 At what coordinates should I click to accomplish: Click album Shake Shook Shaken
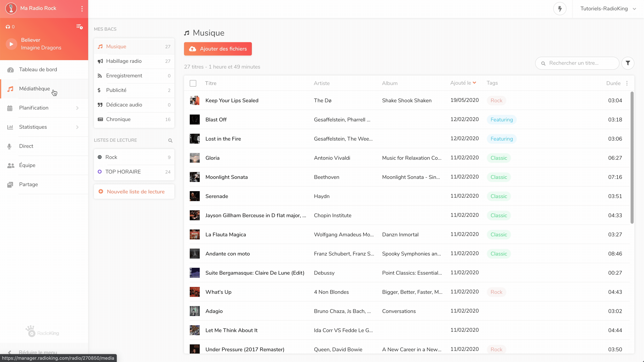407,100
